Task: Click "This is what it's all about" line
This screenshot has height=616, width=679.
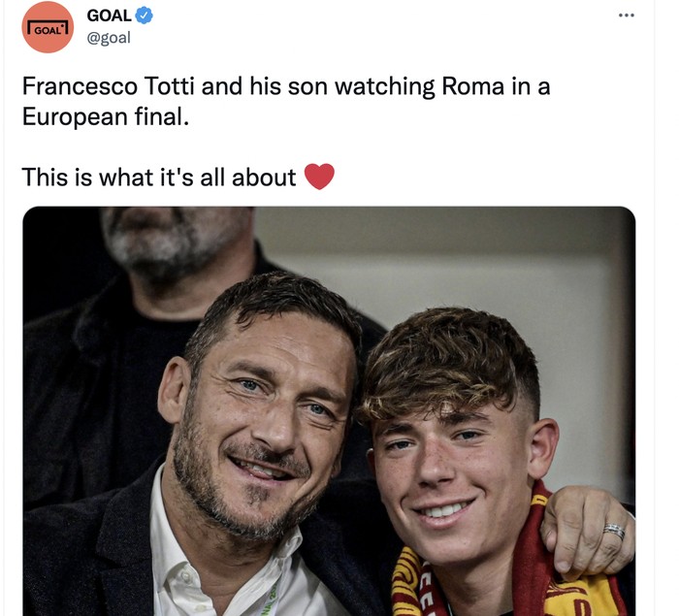Action: pyautogui.click(x=158, y=177)
